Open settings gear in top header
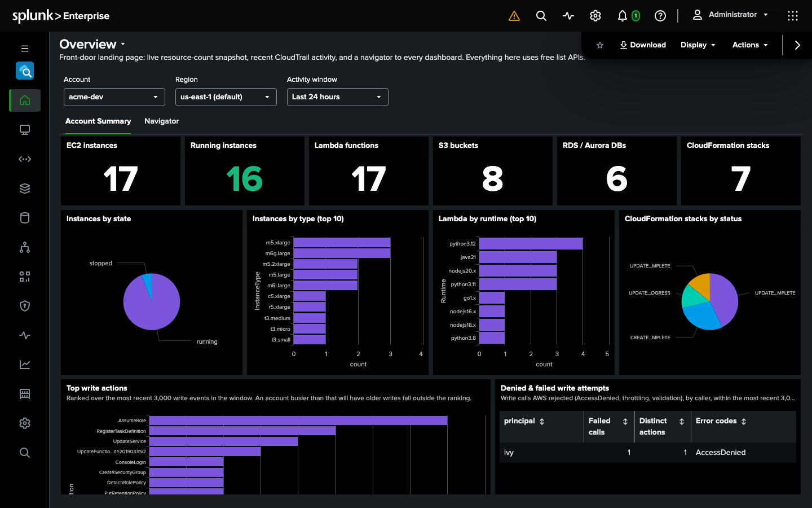This screenshot has height=508, width=812. pyautogui.click(x=595, y=16)
